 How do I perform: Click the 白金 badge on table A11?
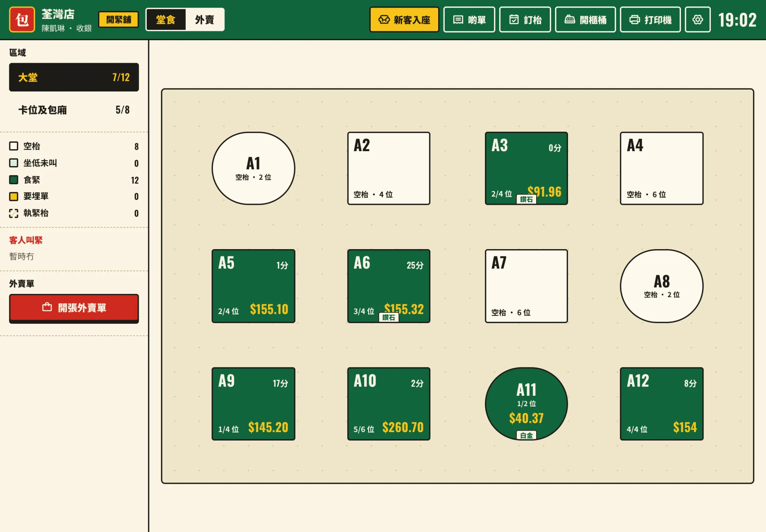[526, 436]
